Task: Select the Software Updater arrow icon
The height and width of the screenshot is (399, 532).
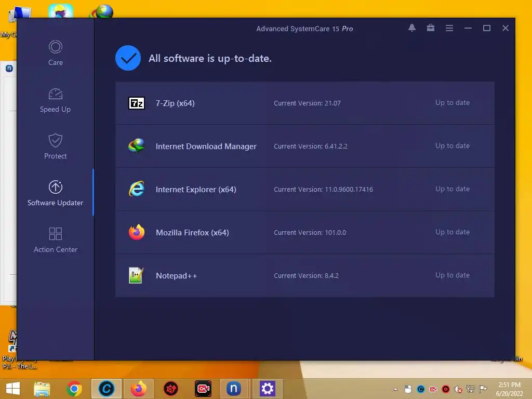Action: [x=55, y=187]
